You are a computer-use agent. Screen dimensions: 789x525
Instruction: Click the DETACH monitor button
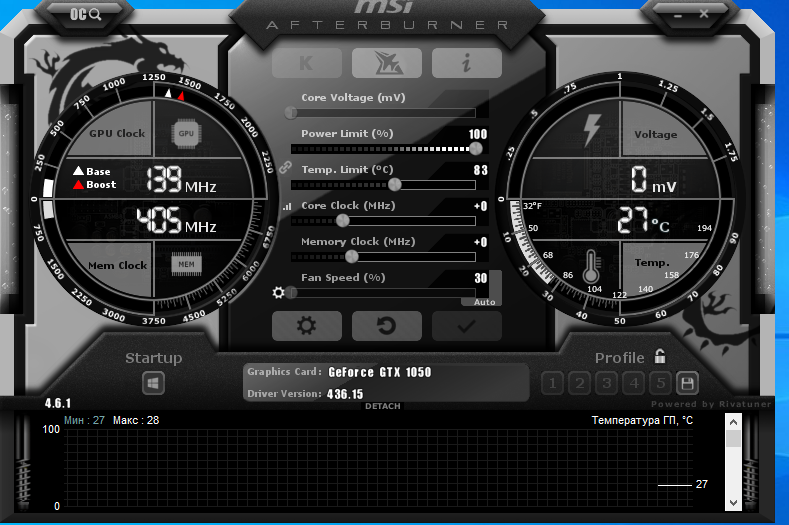383,406
